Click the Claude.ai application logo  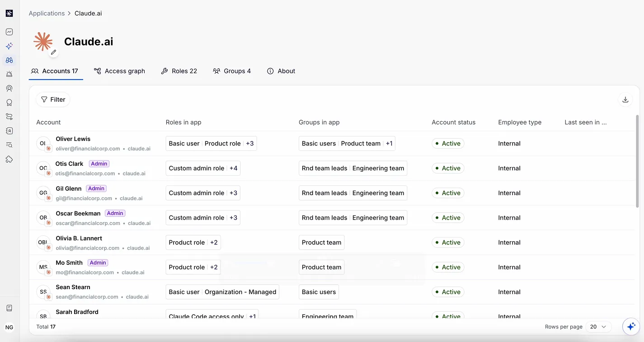[x=43, y=42]
